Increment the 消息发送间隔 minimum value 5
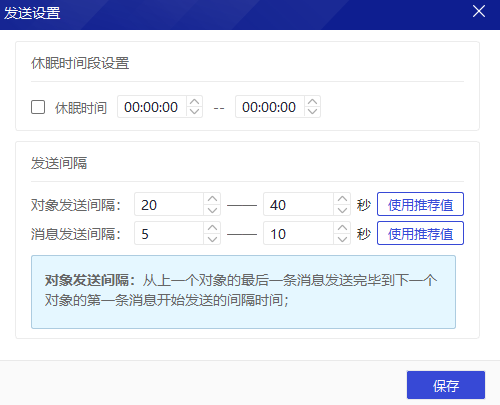 click(x=212, y=228)
